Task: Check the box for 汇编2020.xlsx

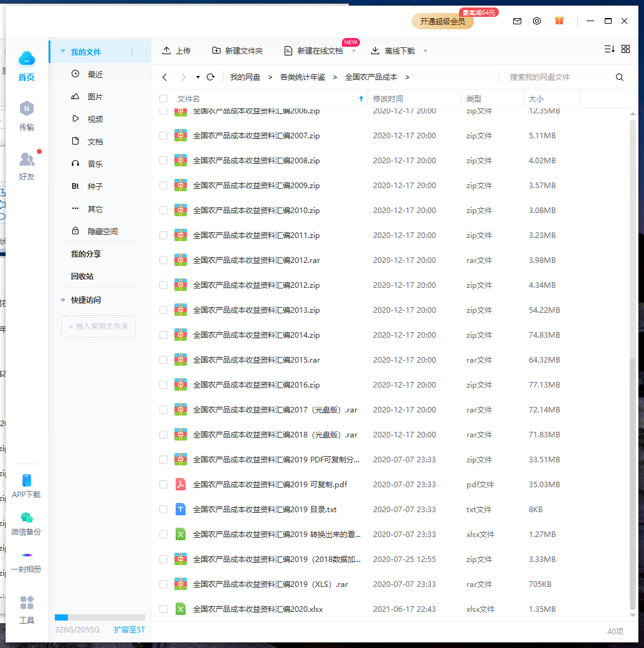Action: (x=164, y=609)
